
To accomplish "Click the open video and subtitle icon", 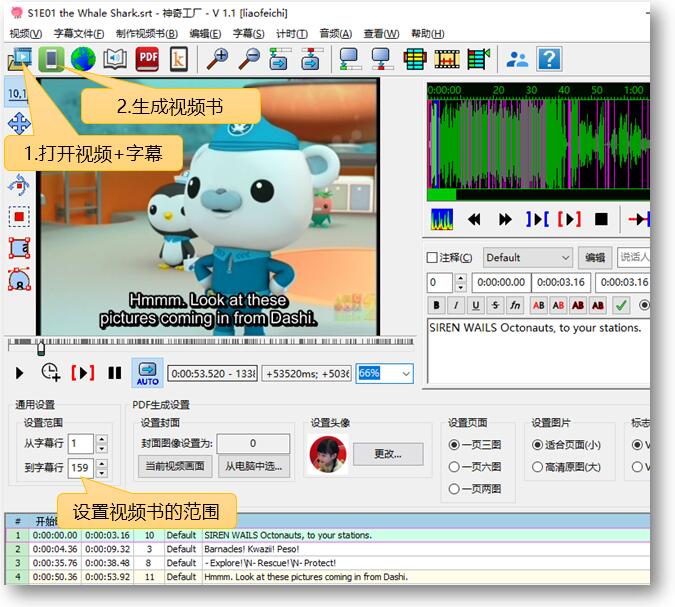I will click(x=20, y=59).
